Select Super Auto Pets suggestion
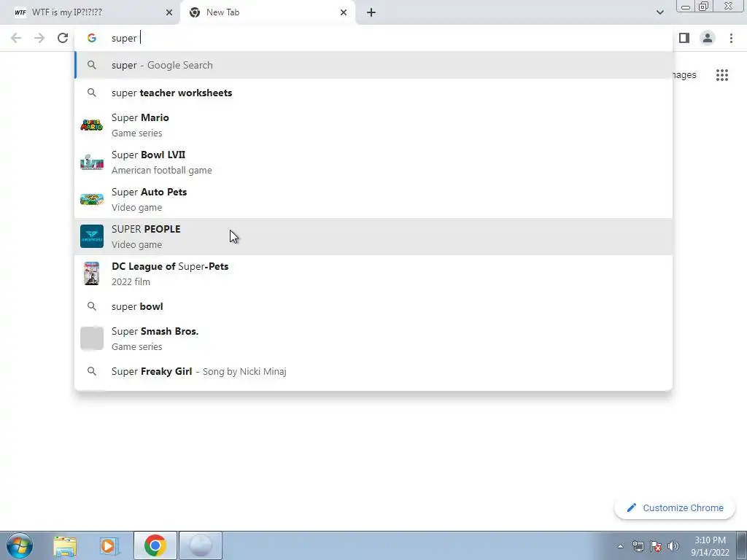 click(x=373, y=200)
